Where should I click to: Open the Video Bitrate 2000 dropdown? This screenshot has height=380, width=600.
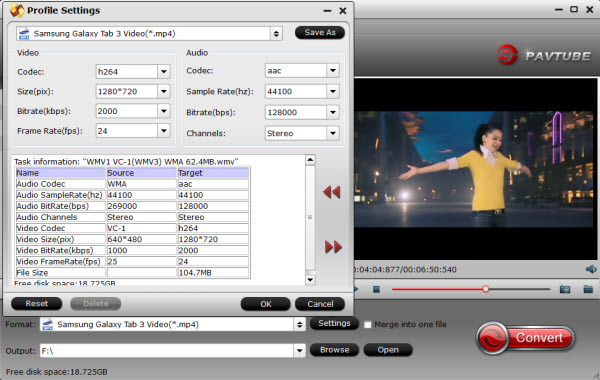164,111
